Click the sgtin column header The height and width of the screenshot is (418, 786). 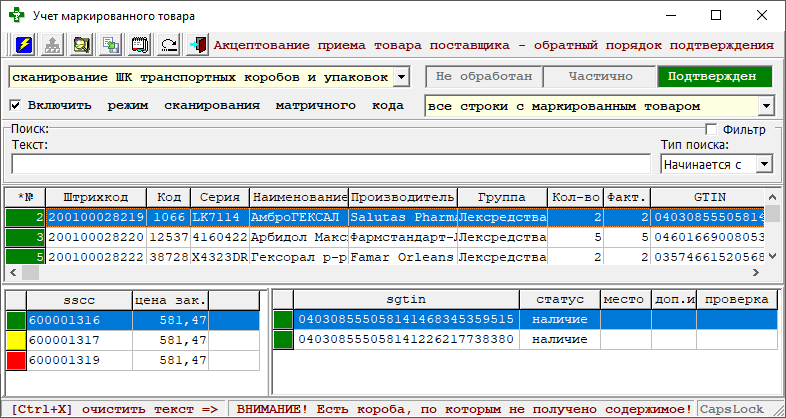pos(406,300)
